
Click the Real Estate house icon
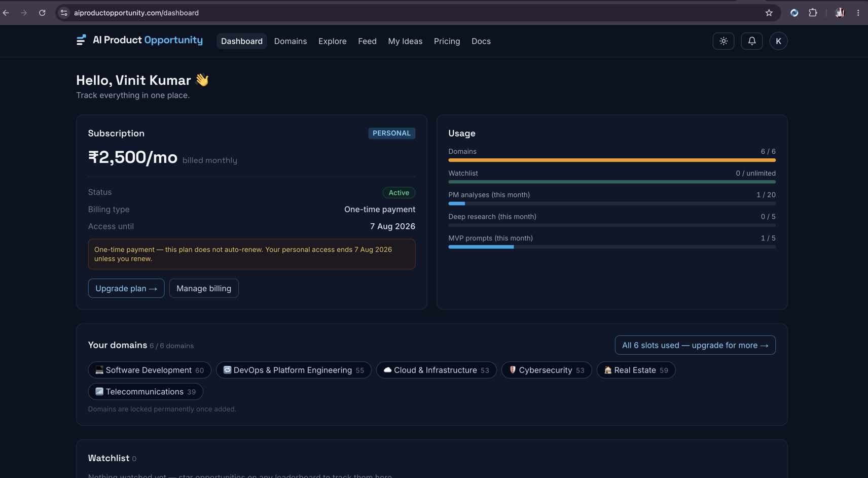(x=608, y=370)
